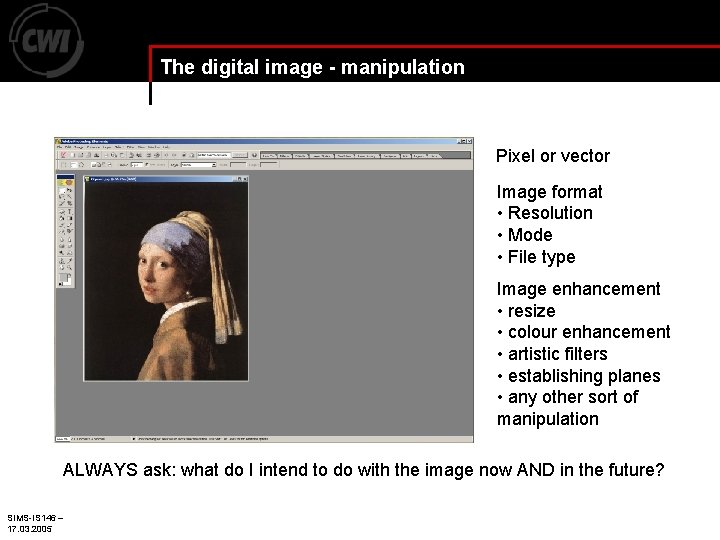Select the Pencil tool
The image size is (720, 540).
pyautogui.click(x=70, y=225)
